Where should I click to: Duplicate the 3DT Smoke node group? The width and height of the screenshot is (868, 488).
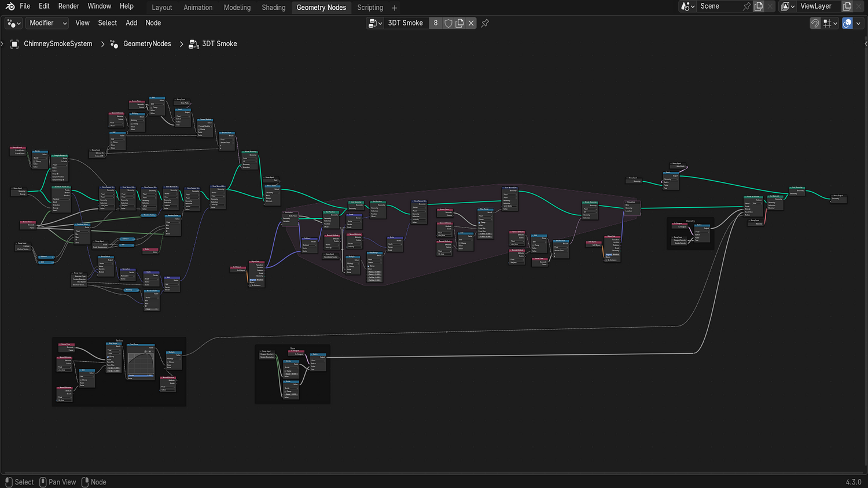(459, 23)
